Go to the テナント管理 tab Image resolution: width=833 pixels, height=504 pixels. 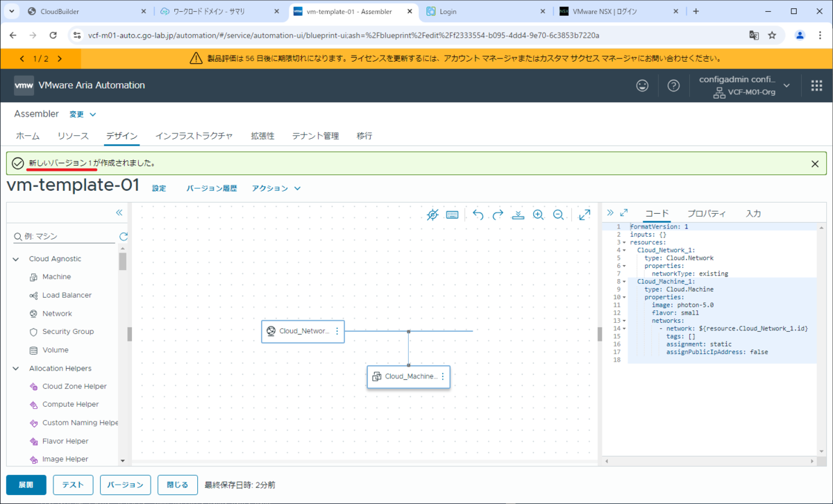(315, 136)
